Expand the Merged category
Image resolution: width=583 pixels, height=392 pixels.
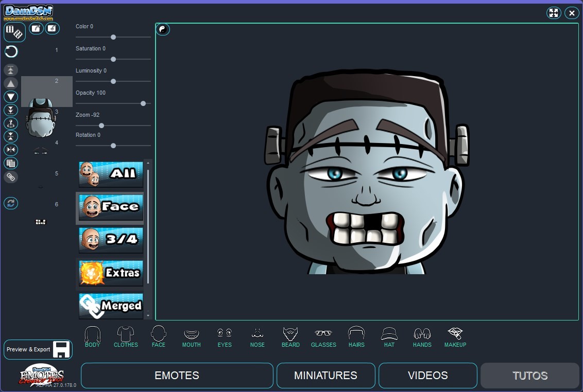[x=110, y=306]
